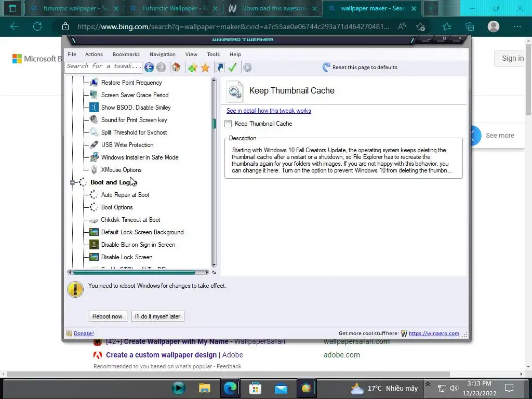Enable the Keep Thumbnail Cache checkbox
Viewport: 532px width, 399px height.
[228, 124]
